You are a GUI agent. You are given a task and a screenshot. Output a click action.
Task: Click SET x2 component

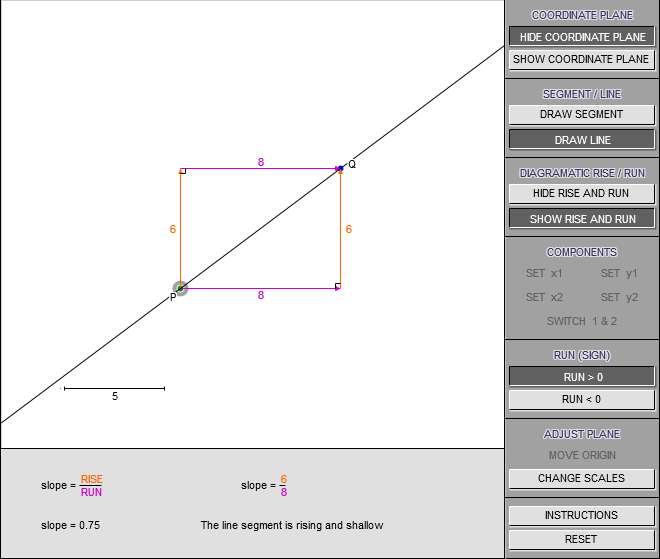click(544, 297)
